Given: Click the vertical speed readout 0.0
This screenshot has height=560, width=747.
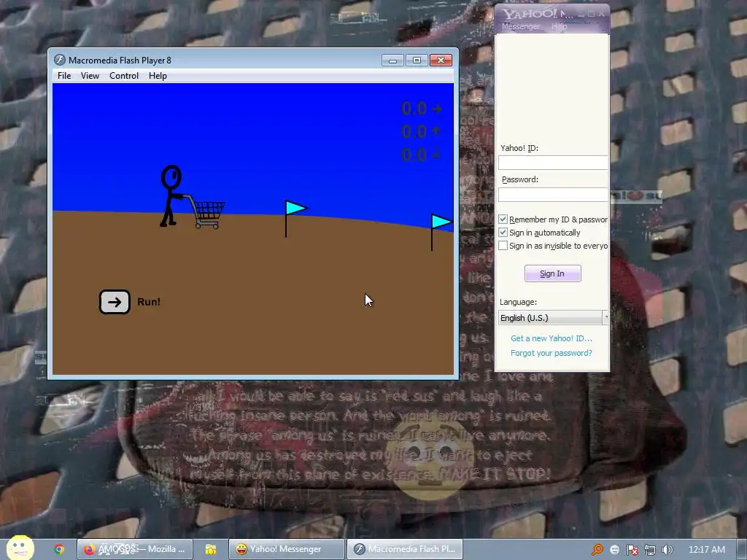Looking at the screenshot, I should pos(414,131).
